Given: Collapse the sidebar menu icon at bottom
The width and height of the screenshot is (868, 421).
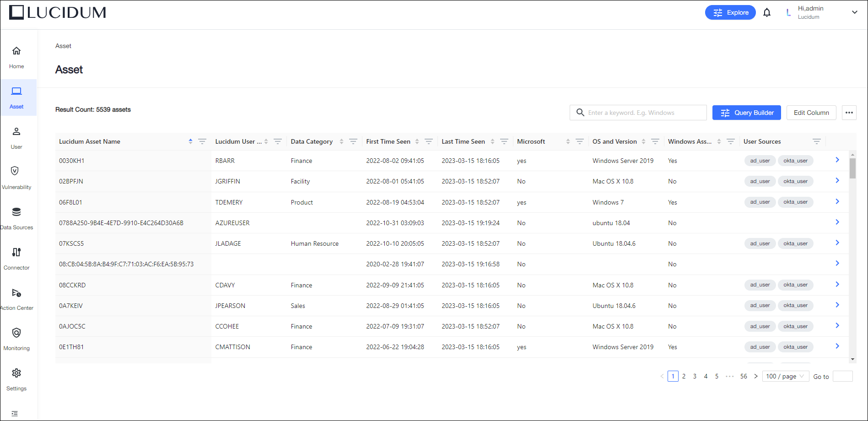Looking at the screenshot, I should coord(15,413).
